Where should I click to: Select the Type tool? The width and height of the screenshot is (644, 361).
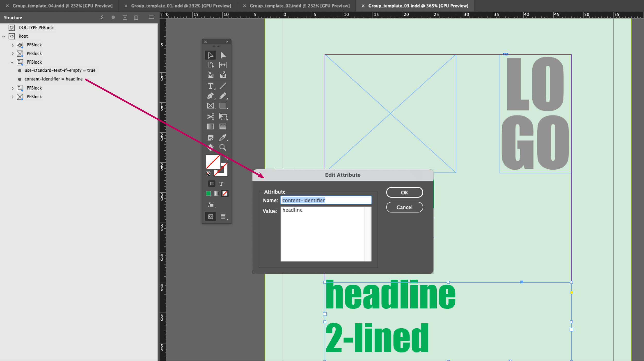(x=210, y=86)
